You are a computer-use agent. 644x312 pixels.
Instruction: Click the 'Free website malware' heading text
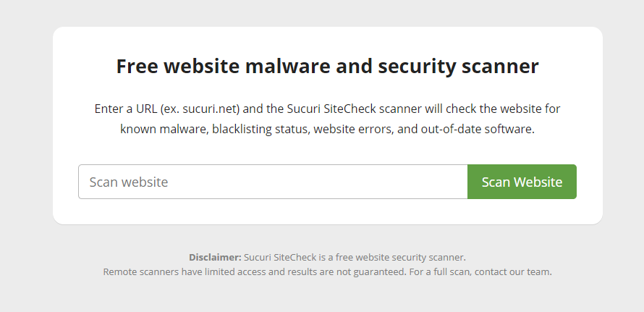click(223, 66)
